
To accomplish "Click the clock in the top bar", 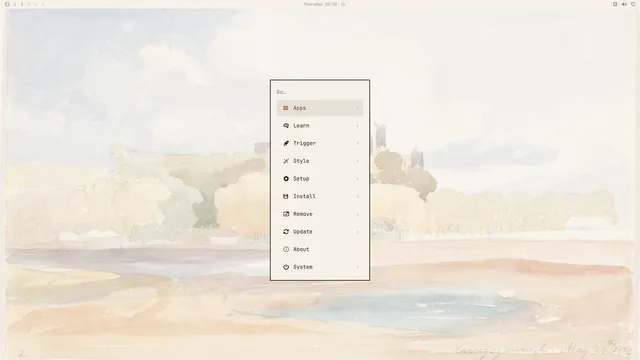I will pyautogui.click(x=320, y=4).
